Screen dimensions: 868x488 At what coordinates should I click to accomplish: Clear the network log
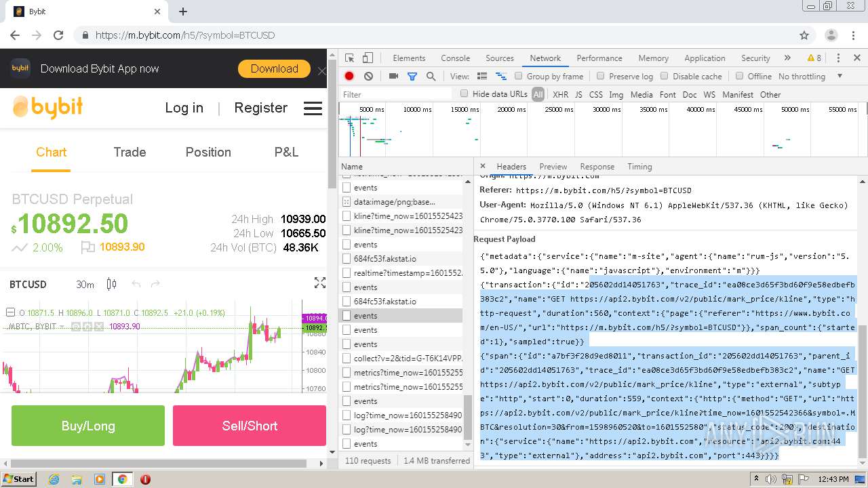point(368,77)
